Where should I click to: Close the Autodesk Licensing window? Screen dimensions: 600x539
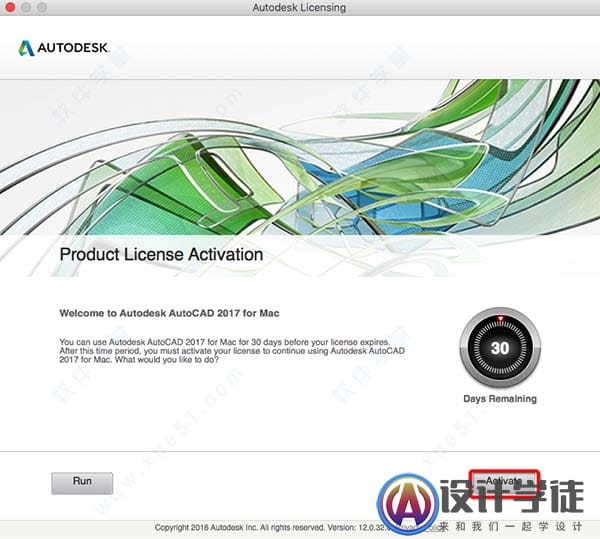[10, 7]
